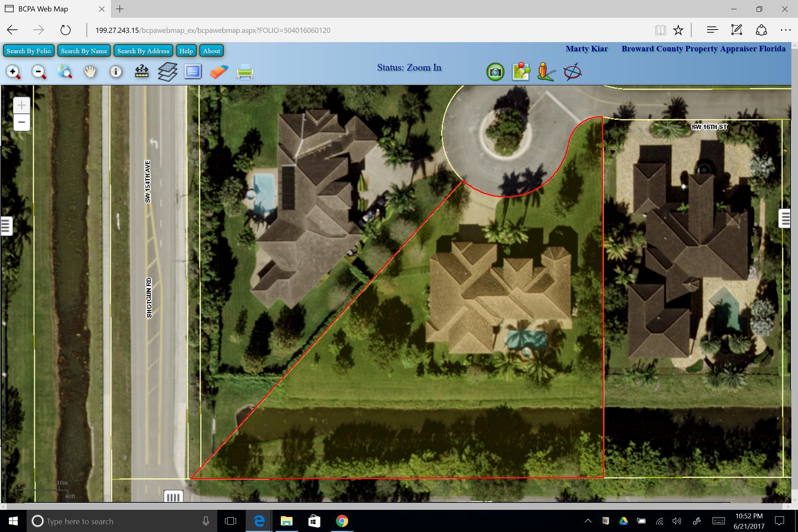Open Search By Folio menu
This screenshot has width=798, height=532.
(29, 51)
